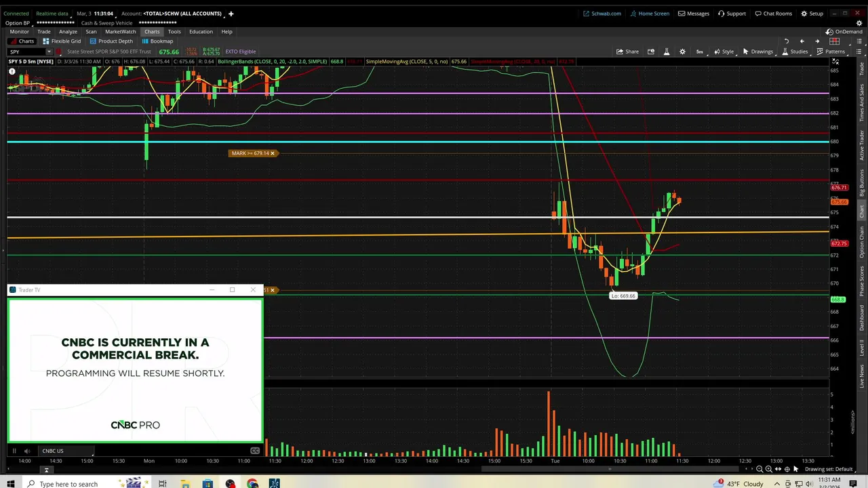This screenshot has height=488, width=868.
Task: Click the horizontal expand arrows icon
Action: tap(778, 469)
